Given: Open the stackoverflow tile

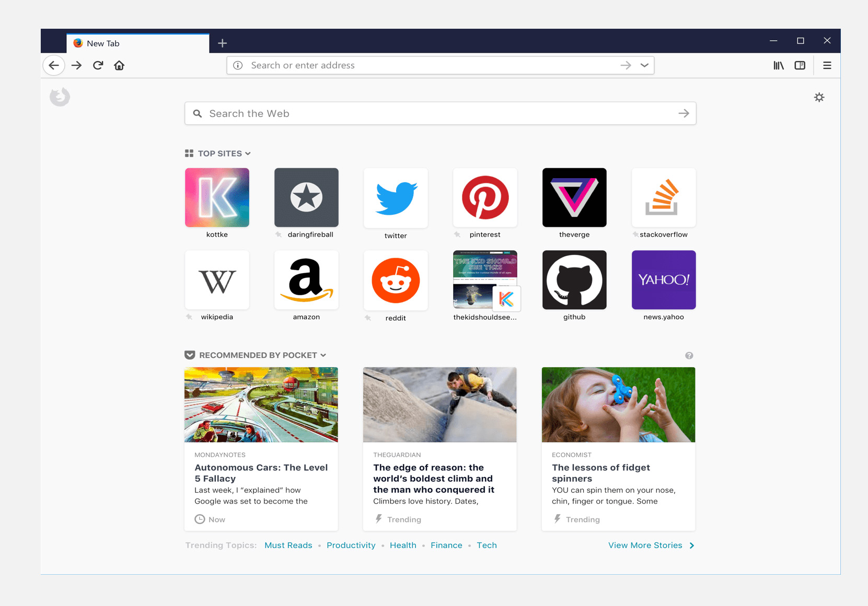Looking at the screenshot, I should tap(664, 197).
